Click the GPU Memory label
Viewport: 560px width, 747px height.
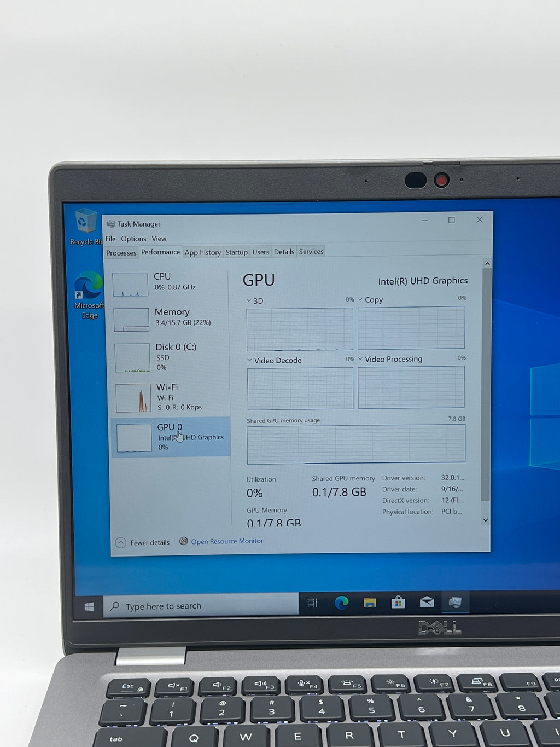pos(266,510)
